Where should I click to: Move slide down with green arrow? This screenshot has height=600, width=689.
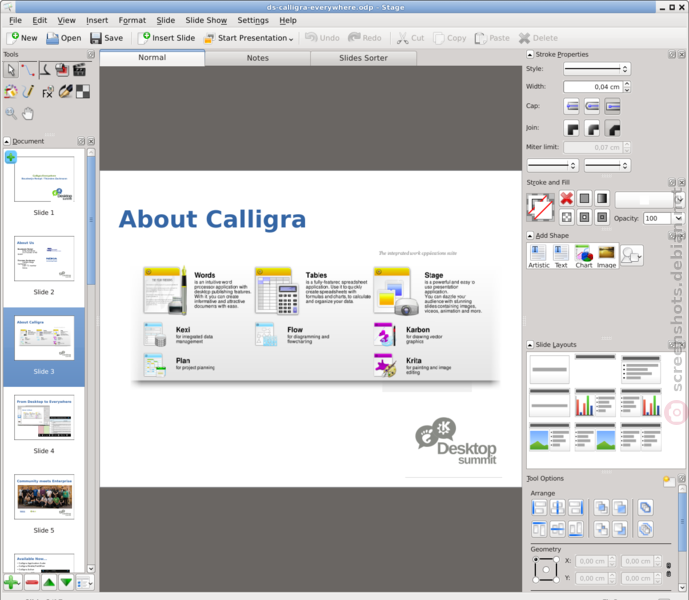coord(66,583)
